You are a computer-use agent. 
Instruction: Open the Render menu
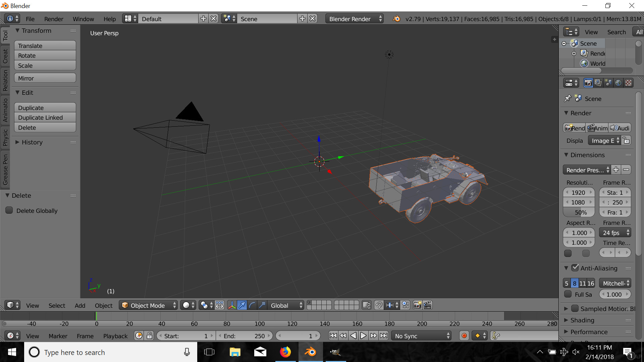pyautogui.click(x=54, y=19)
